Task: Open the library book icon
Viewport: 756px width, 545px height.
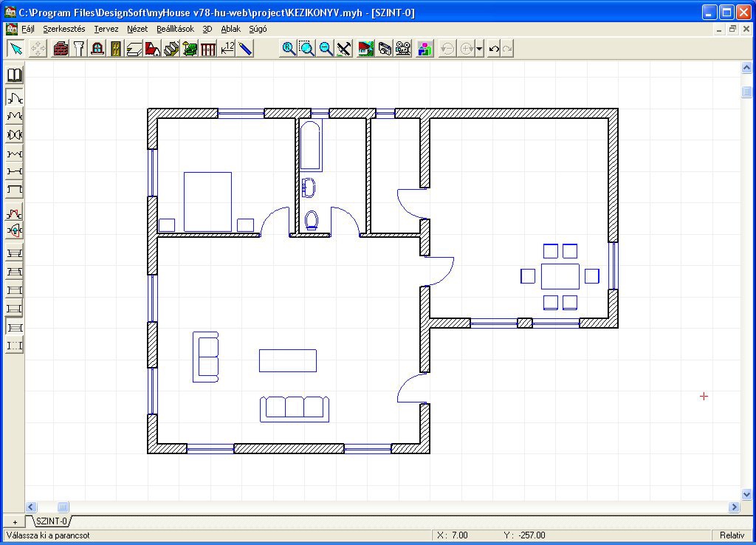Action: (x=15, y=75)
